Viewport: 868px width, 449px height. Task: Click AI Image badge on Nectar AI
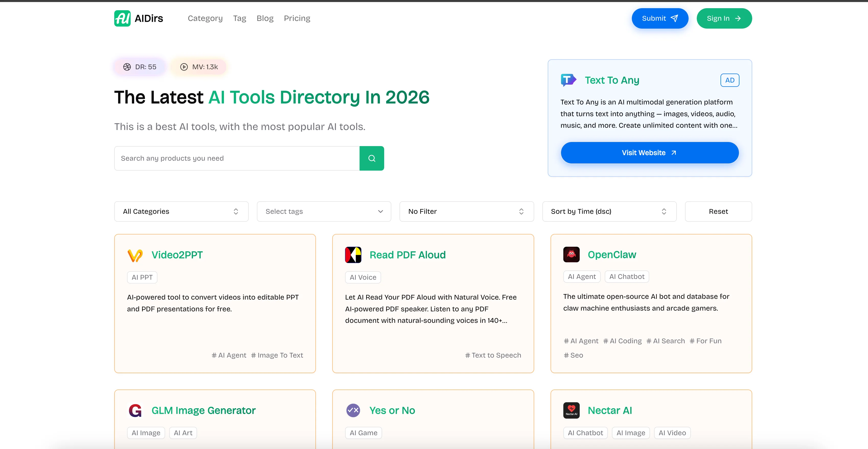631,433
